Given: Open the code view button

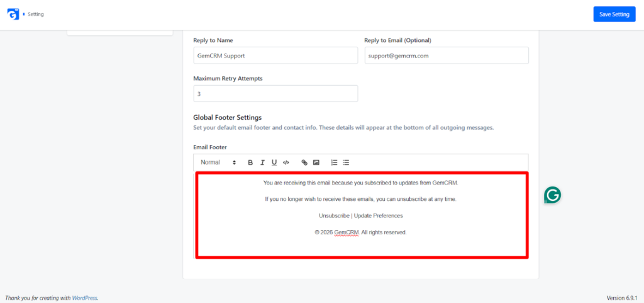Looking at the screenshot, I should (286, 163).
